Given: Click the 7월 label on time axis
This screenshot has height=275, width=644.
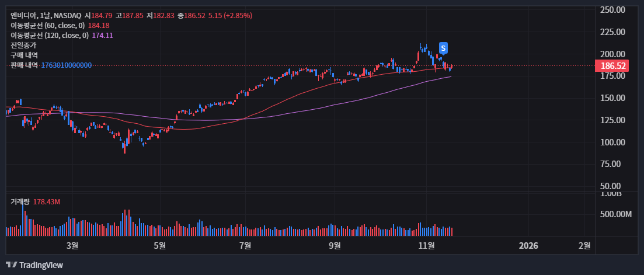Looking at the screenshot, I should 246,246.
